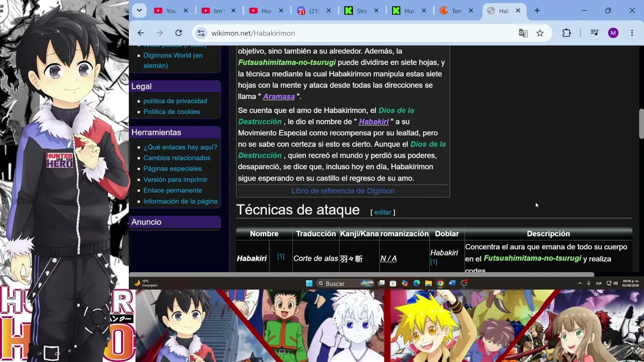Click the address bar URL field
Image resolution: width=644 pixels, height=362 pixels.
(352, 33)
